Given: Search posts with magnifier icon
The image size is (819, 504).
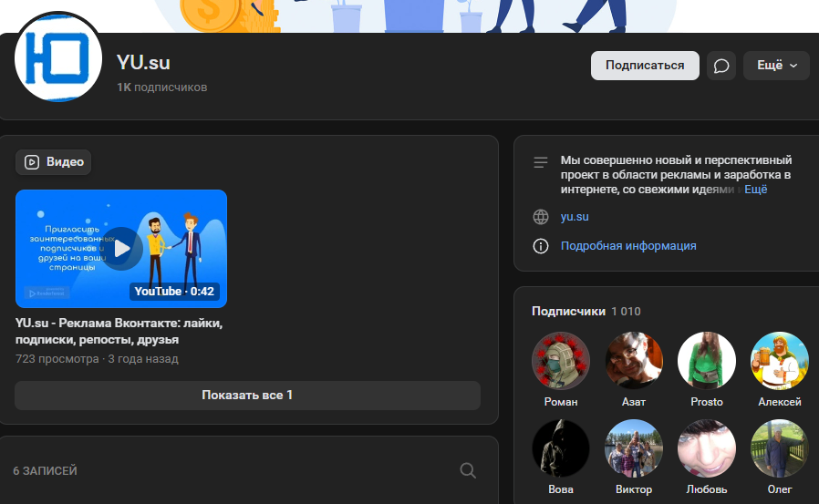Looking at the screenshot, I should click(x=468, y=470).
